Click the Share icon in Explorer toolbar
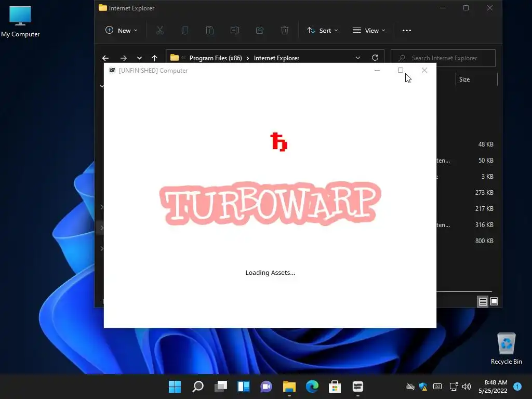 tap(260, 31)
